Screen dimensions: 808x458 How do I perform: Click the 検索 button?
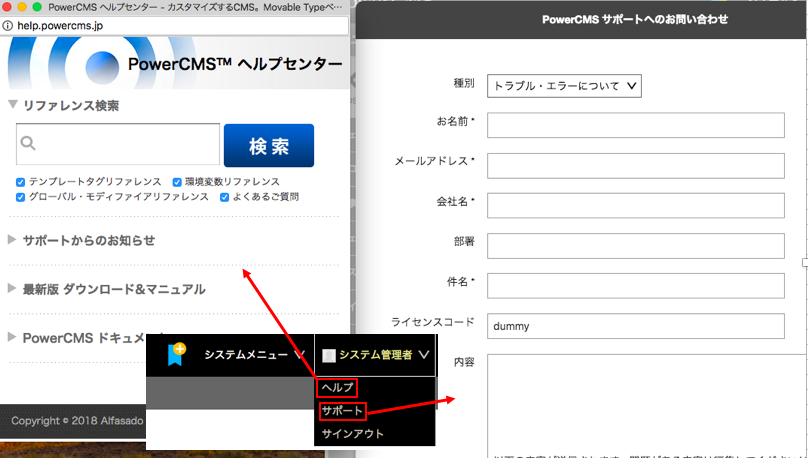(269, 145)
